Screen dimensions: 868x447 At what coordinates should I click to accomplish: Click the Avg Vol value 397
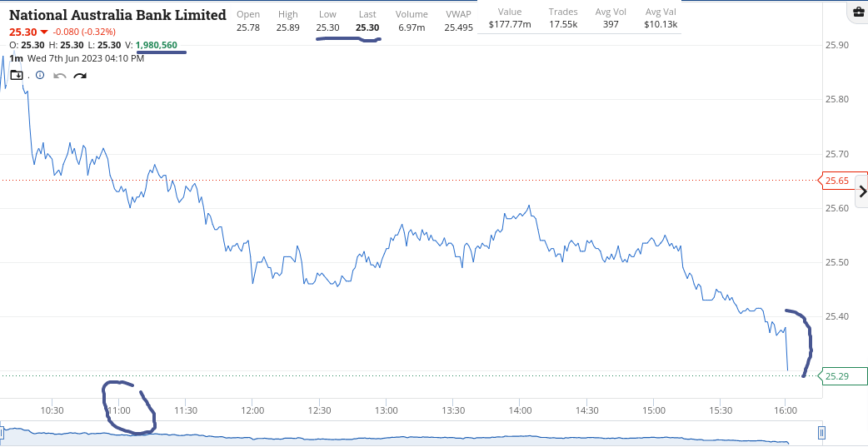coord(611,24)
